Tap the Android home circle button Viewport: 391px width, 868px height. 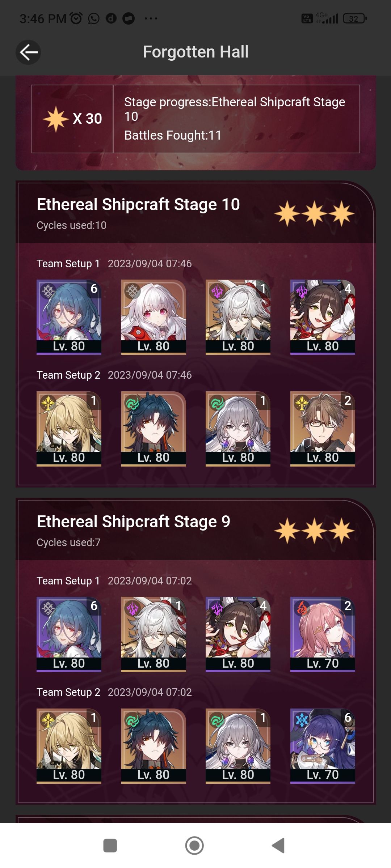tap(194, 846)
